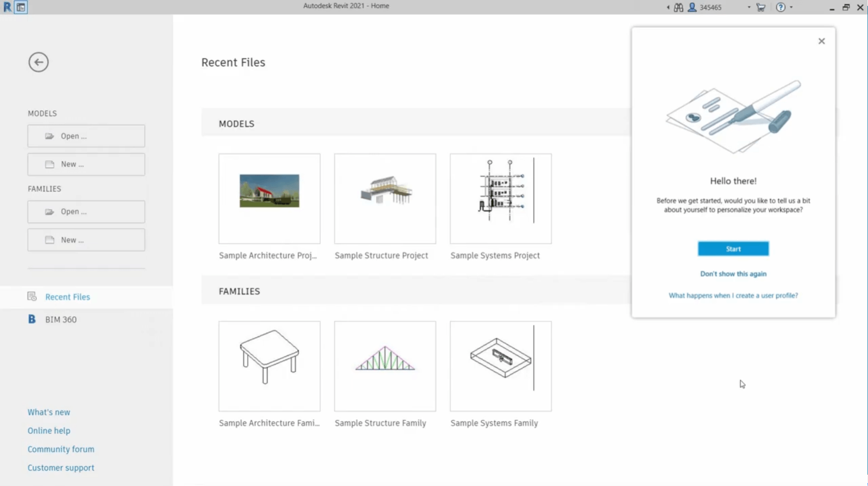Click New under Models
The height and width of the screenshot is (486, 868).
[86, 165]
